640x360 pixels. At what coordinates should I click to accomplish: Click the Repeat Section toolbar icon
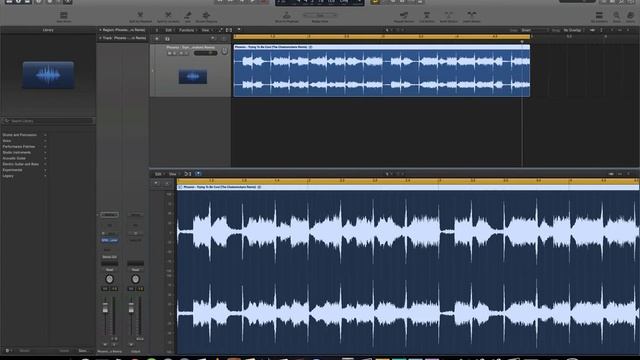pos(404,16)
